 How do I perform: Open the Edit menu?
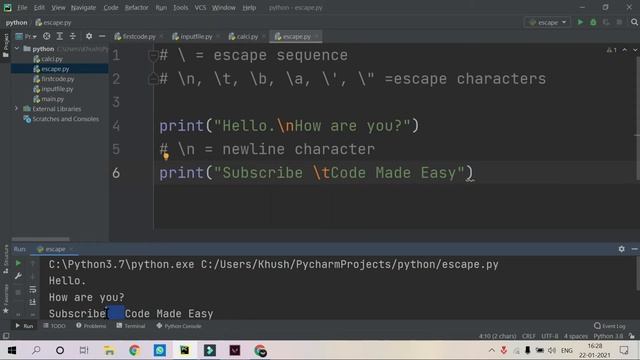click(x=39, y=7)
